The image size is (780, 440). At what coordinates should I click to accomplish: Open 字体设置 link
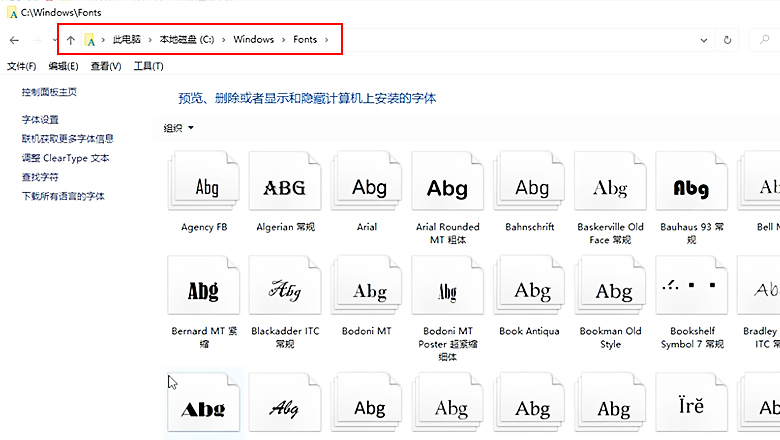(40, 120)
